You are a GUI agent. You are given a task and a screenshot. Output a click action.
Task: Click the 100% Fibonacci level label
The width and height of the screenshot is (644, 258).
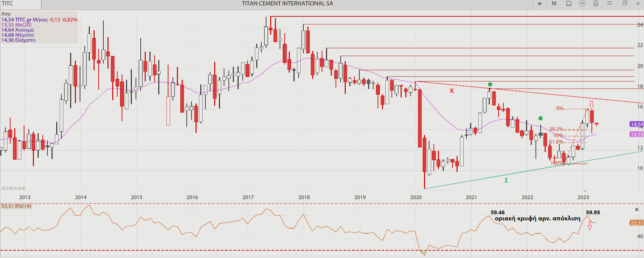click(557, 163)
